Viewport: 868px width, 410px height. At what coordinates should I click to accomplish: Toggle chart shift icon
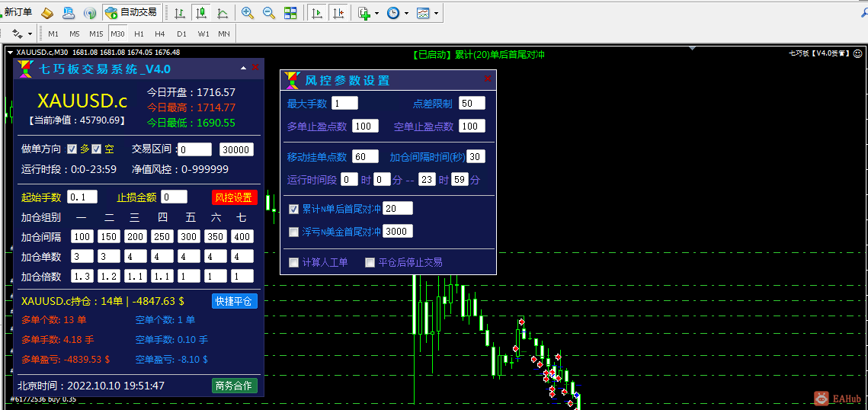coord(338,12)
